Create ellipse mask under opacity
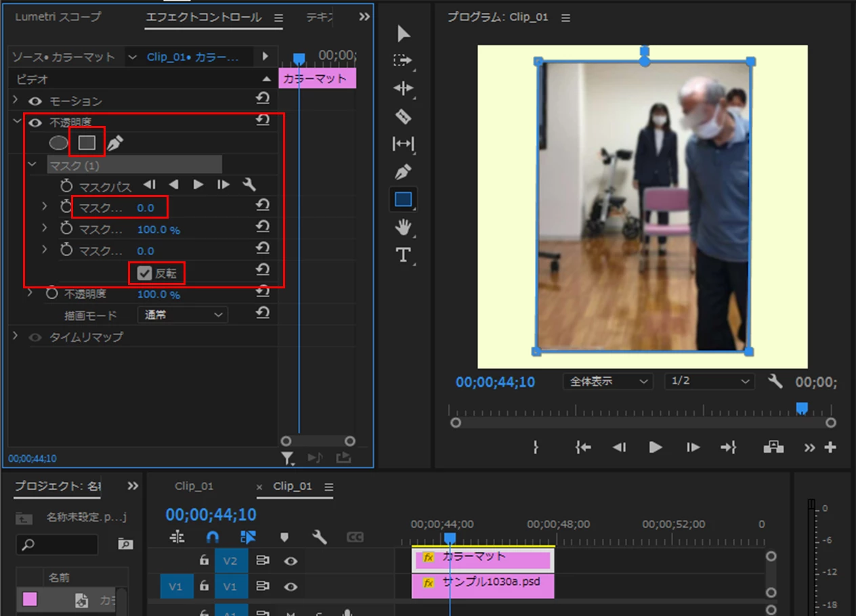Image resolution: width=856 pixels, height=616 pixels. click(59, 143)
